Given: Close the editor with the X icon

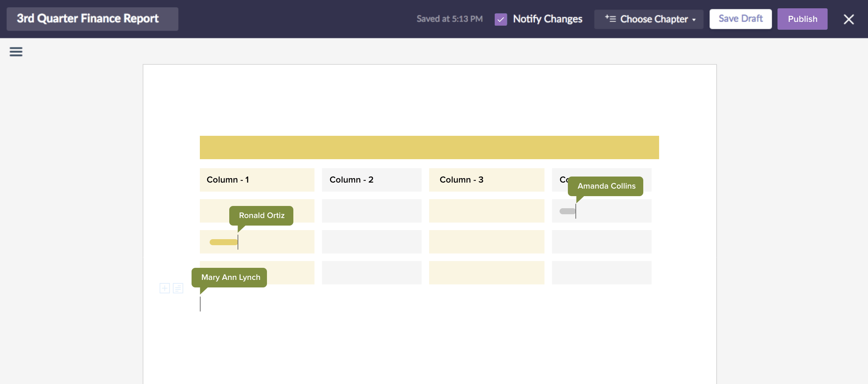Looking at the screenshot, I should 848,19.
